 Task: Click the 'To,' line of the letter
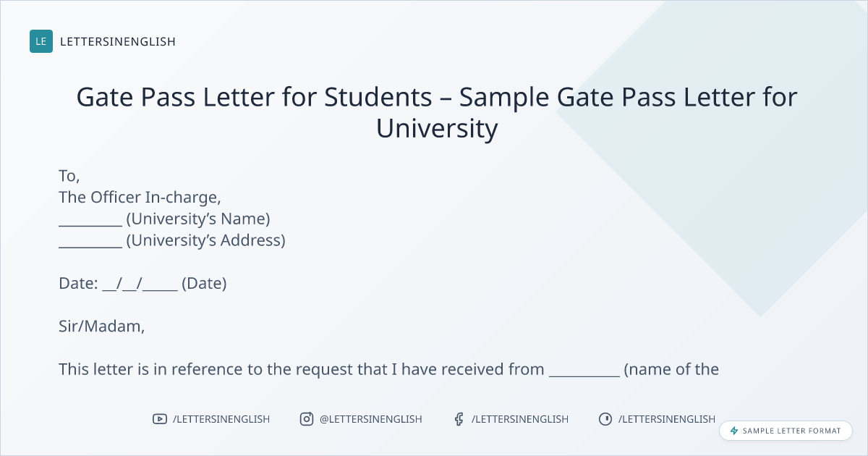69,175
